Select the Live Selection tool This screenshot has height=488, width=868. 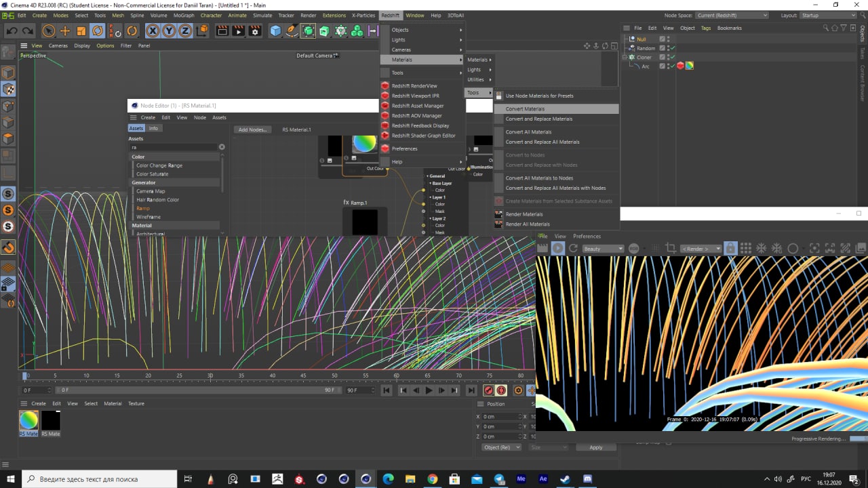pos(48,30)
